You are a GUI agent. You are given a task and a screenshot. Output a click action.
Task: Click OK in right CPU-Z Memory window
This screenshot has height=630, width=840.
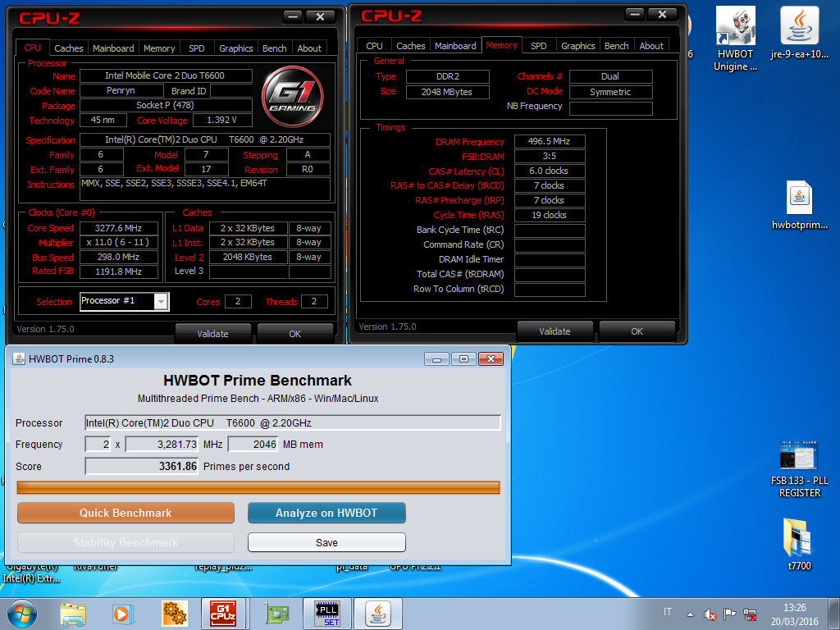[x=637, y=331]
